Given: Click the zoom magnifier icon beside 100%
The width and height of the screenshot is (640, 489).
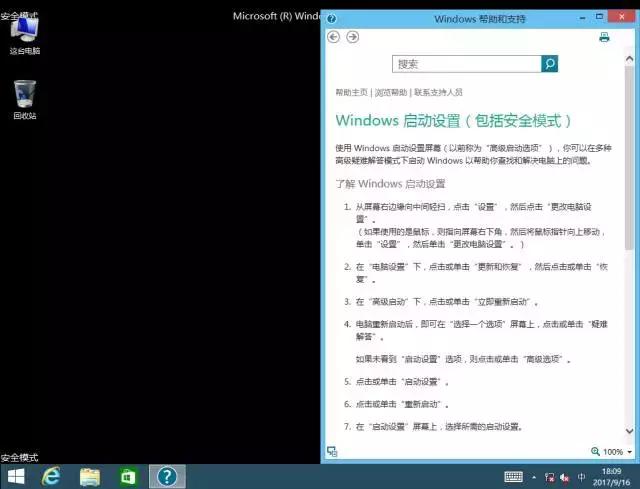Looking at the screenshot, I should [595, 451].
